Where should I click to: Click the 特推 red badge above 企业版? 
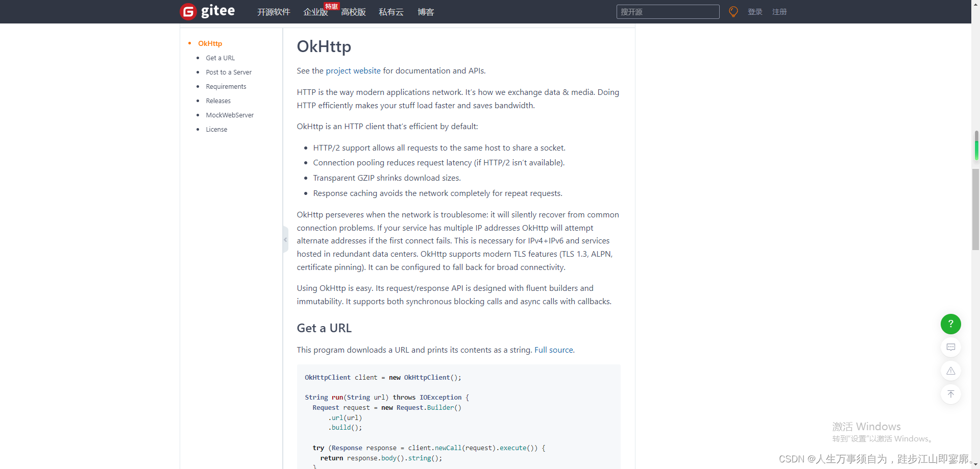pyautogui.click(x=331, y=6)
